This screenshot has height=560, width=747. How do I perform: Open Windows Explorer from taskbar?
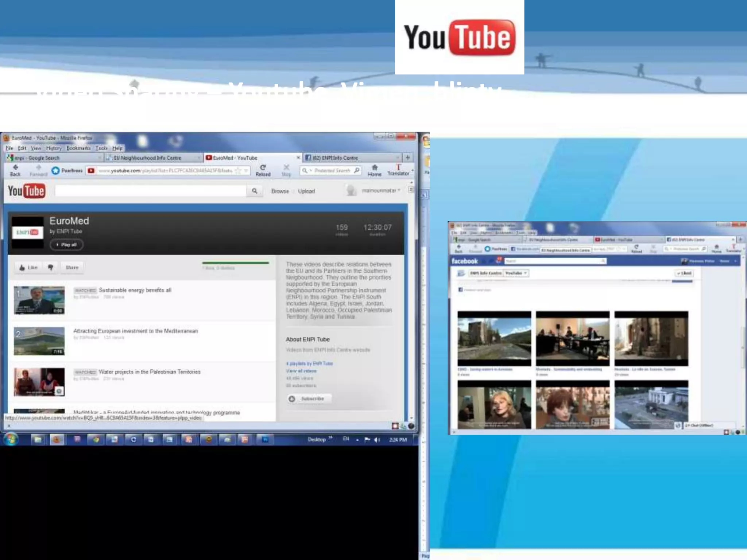tap(38, 440)
